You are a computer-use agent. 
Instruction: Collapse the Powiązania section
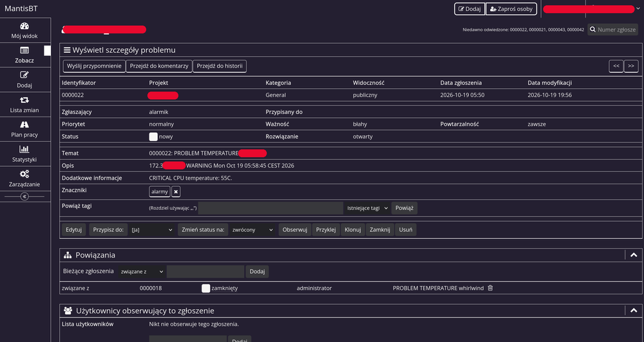tap(634, 255)
